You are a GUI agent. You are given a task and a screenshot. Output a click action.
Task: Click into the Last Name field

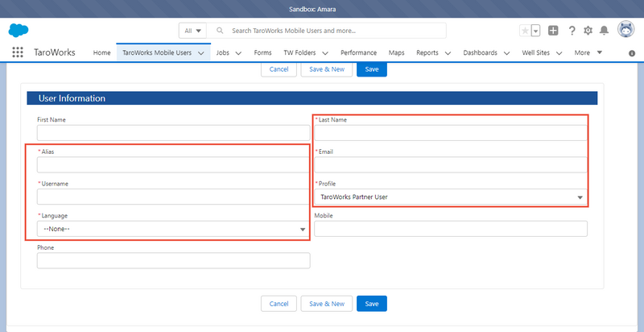(x=450, y=133)
